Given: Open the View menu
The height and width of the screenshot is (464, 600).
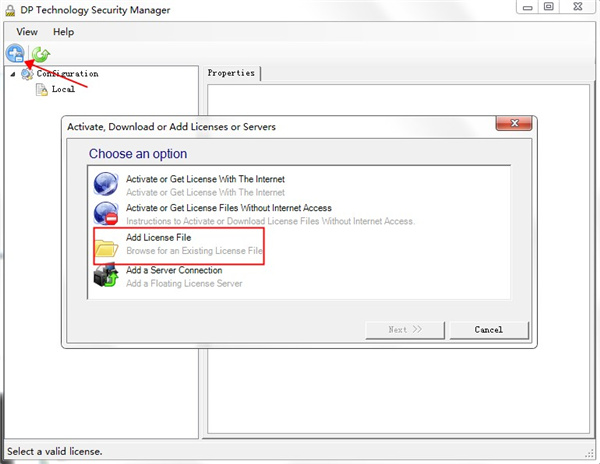Looking at the screenshot, I should point(27,32).
